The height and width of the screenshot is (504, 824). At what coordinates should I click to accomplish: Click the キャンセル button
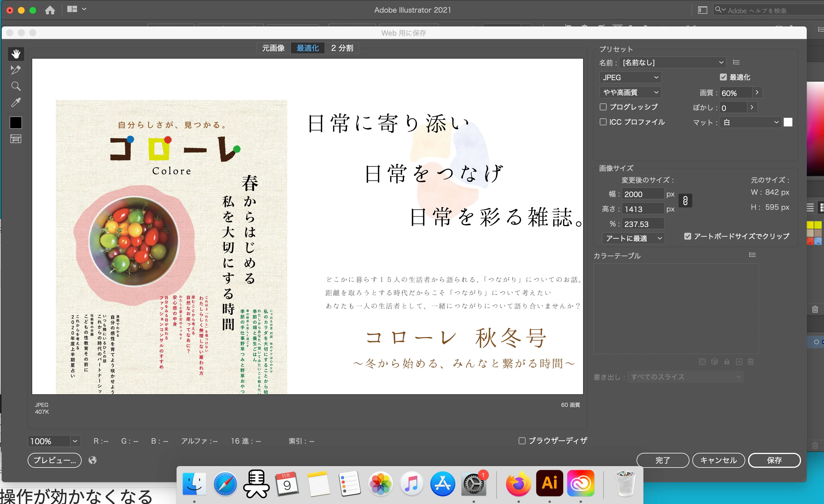point(718,460)
